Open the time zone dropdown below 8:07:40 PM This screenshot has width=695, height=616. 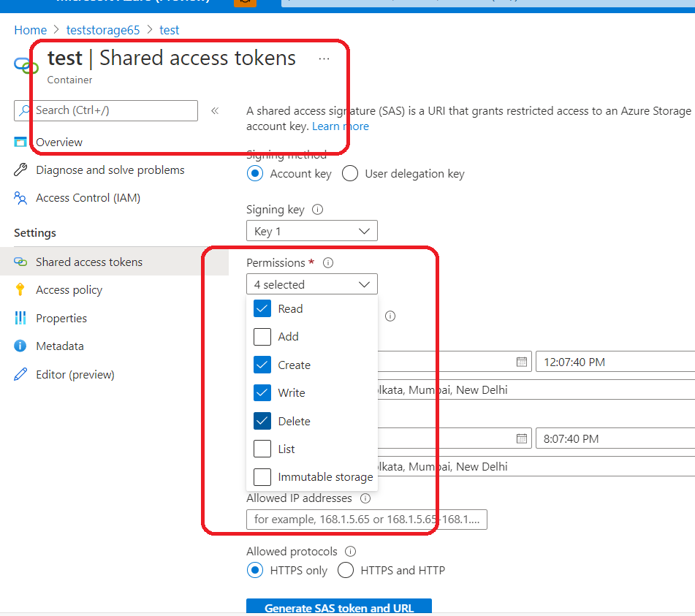coord(536,467)
